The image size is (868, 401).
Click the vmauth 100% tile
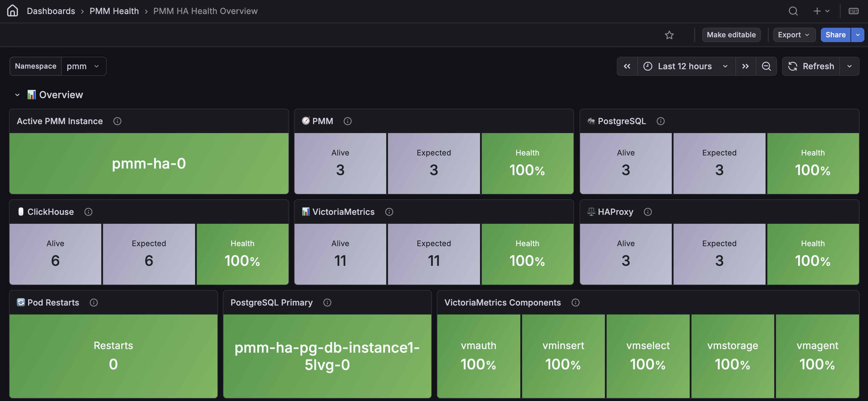tap(479, 356)
